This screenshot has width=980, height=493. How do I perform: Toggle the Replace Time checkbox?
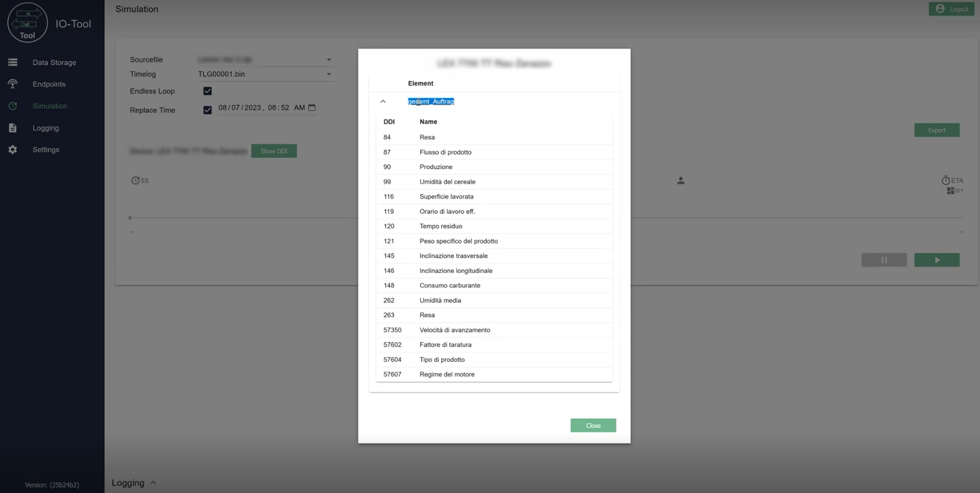click(207, 110)
